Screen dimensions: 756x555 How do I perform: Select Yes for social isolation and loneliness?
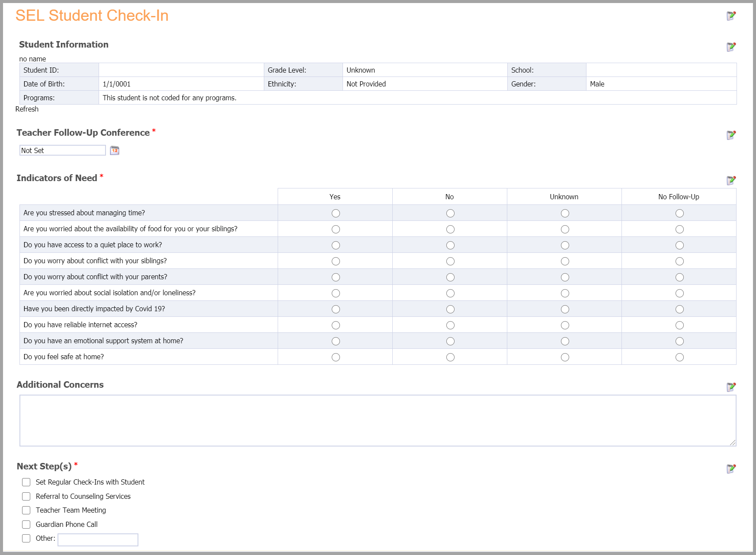[336, 293]
